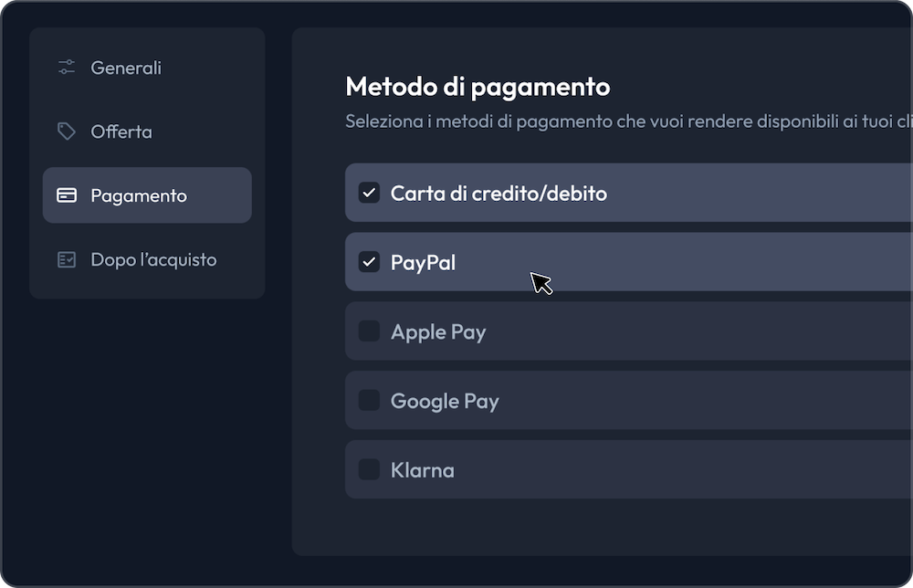The image size is (913, 588).
Task: Click the credit card icon beside Pagamento
Action: [67, 195]
